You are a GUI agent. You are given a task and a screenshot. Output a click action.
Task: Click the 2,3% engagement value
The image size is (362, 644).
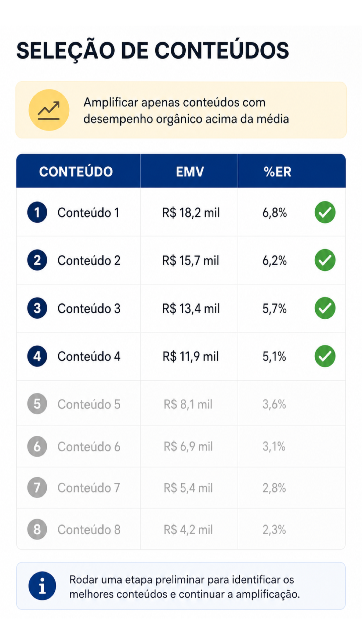(274, 530)
